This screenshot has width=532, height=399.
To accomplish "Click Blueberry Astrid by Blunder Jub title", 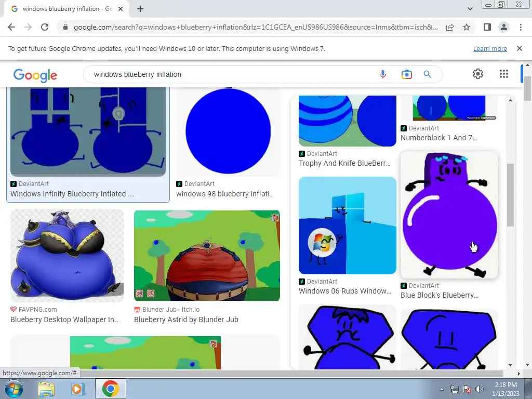I will point(186,320).
